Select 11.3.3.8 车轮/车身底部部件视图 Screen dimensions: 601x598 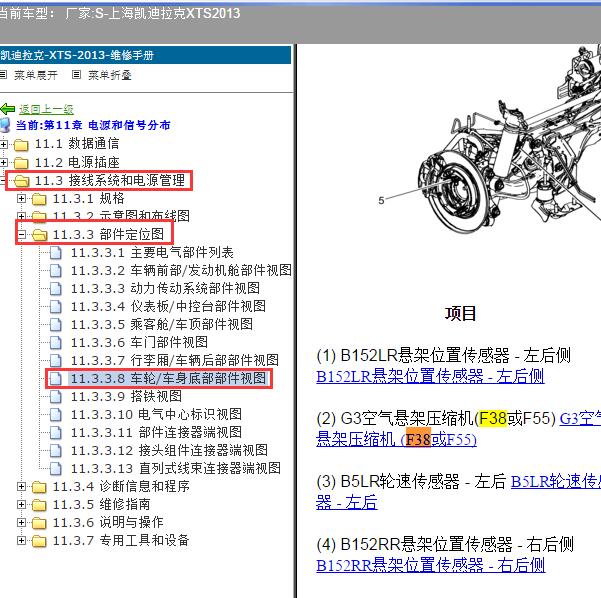click(168, 378)
